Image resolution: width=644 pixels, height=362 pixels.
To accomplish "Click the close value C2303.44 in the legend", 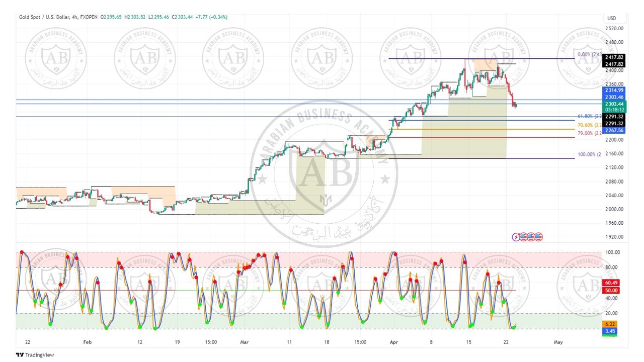I will point(182,17).
